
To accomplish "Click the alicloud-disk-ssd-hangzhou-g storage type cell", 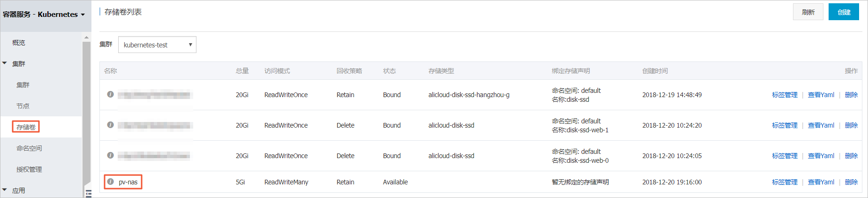I will [x=469, y=95].
